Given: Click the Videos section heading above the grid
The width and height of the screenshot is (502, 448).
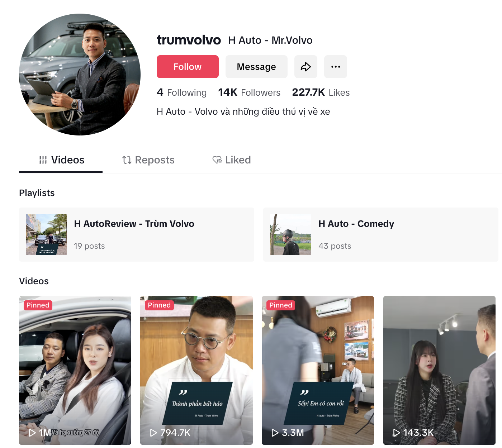Looking at the screenshot, I should (34, 281).
